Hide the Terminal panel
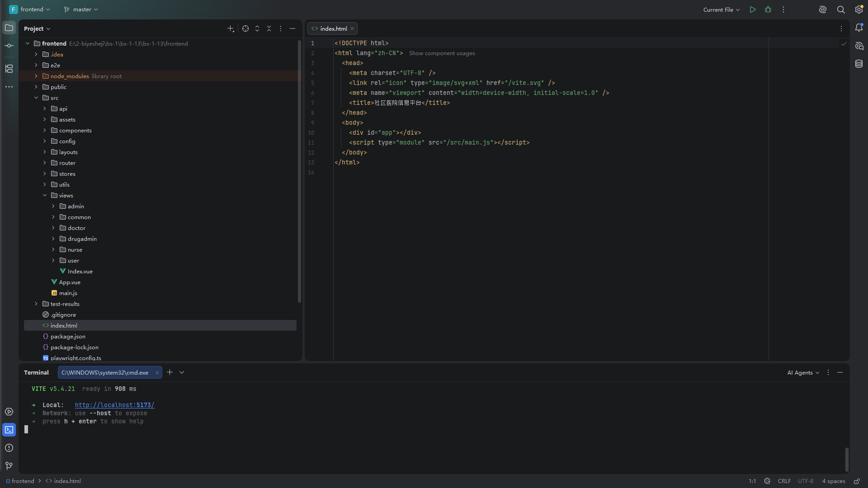Viewport: 868px width, 488px height. 840,373
